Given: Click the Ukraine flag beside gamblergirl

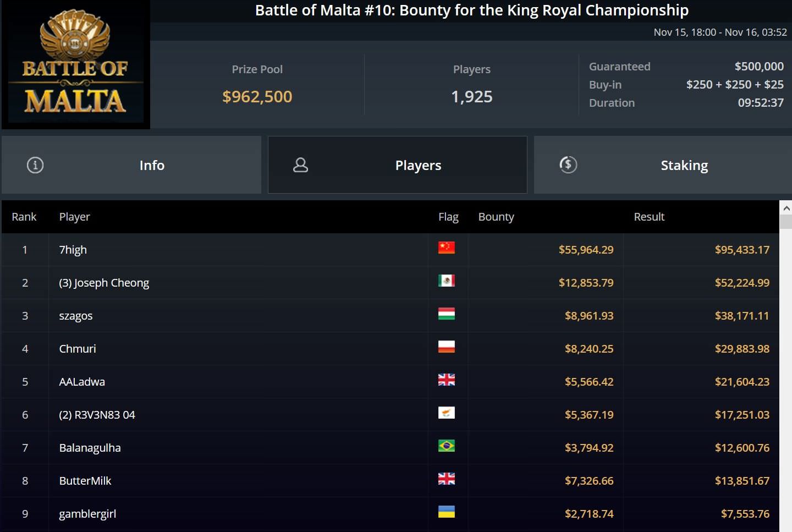Looking at the screenshot, I should point(446,512).
